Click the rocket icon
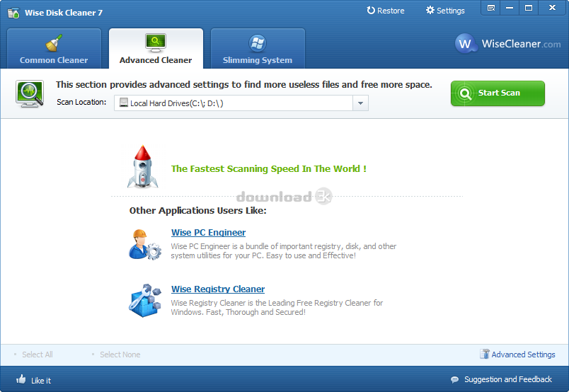 coord(143,167)
